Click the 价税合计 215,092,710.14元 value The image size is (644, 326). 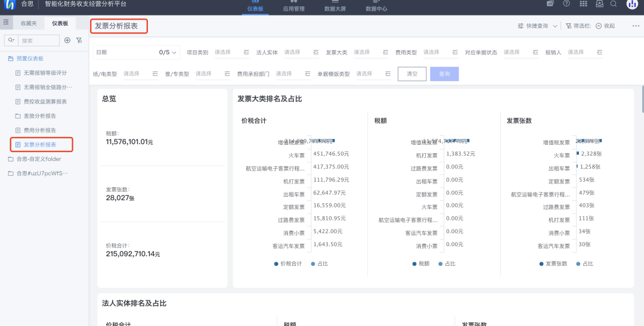133,254
